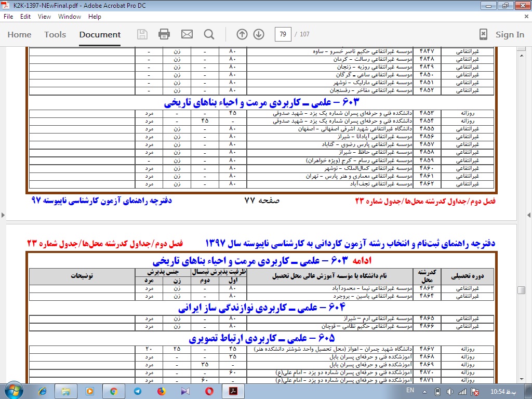Click the network signal tray icon
532x399 pixels.
coord(462,392)
